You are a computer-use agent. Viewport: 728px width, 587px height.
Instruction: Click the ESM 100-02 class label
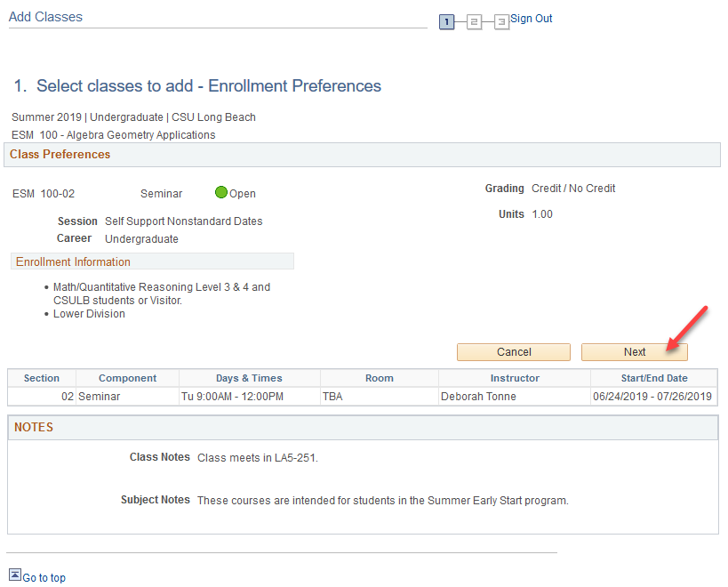44,194
